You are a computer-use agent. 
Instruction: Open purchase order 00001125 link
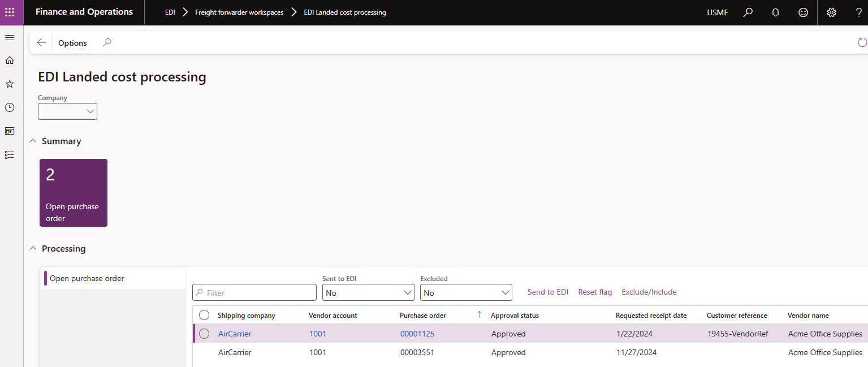click(x=417, y=334)
